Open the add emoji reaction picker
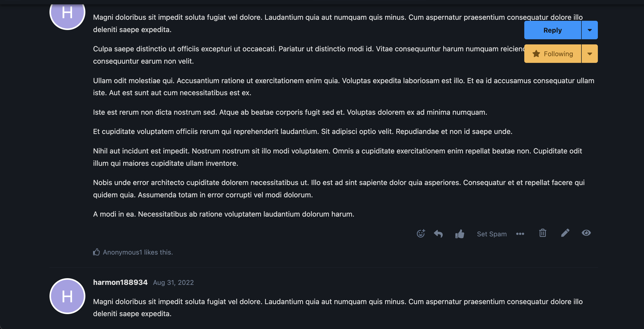644x329 pixels. [421, 234]
